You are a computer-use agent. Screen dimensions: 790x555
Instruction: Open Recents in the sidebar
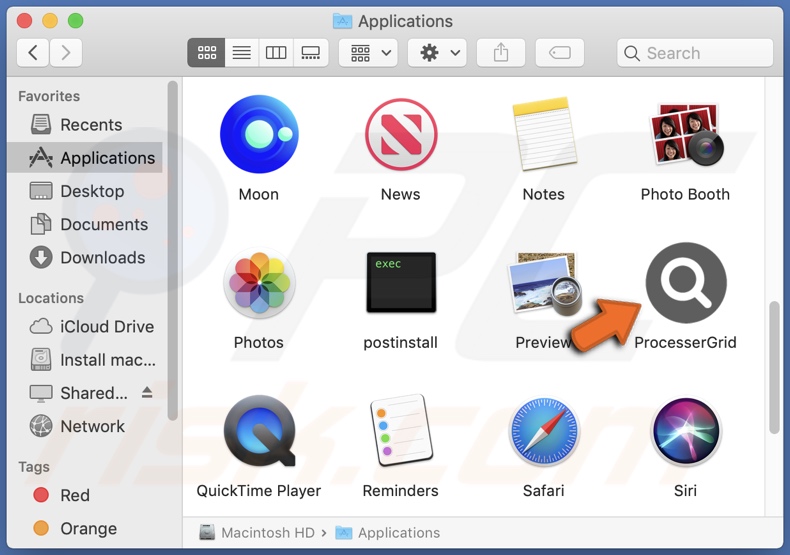85,124
